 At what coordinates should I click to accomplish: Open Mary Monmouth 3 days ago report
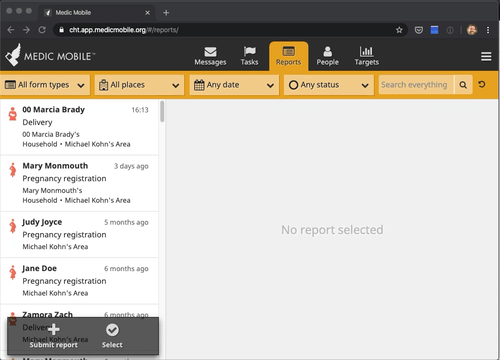pyautogui.click(x=79, y=183)
